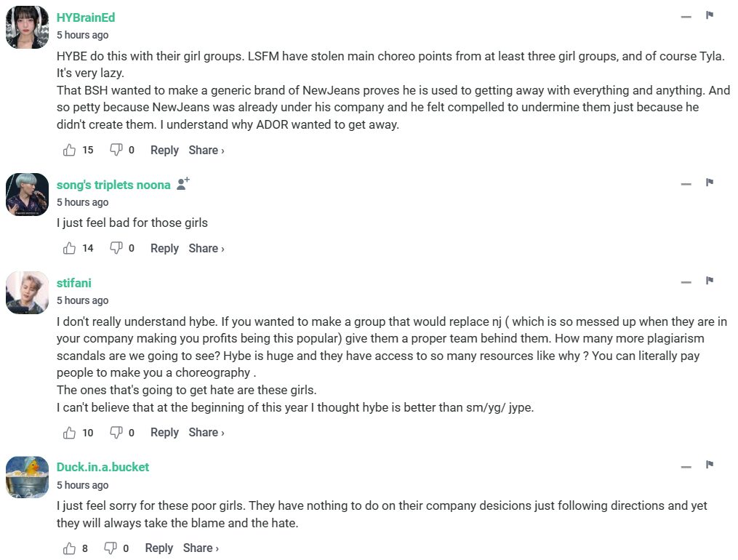Collapse song's triplets noona's comment
The image size is (738, 560).
tap(686, 184)
